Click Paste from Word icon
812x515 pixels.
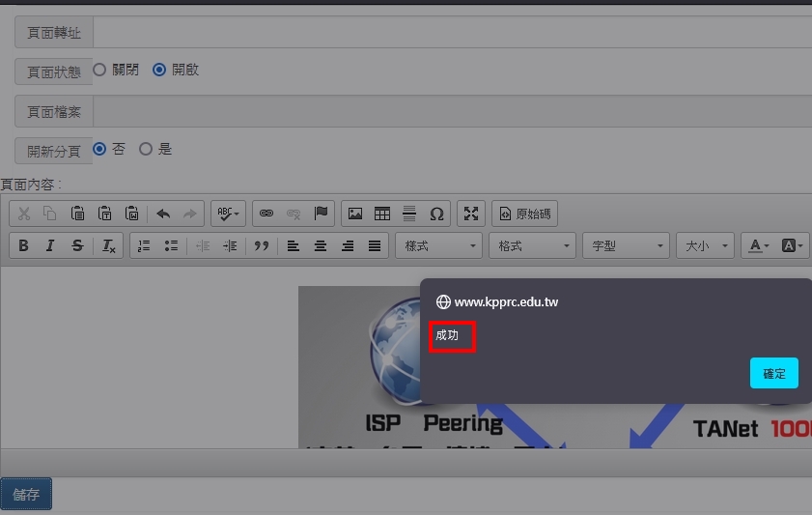click(x=131, y=214)
